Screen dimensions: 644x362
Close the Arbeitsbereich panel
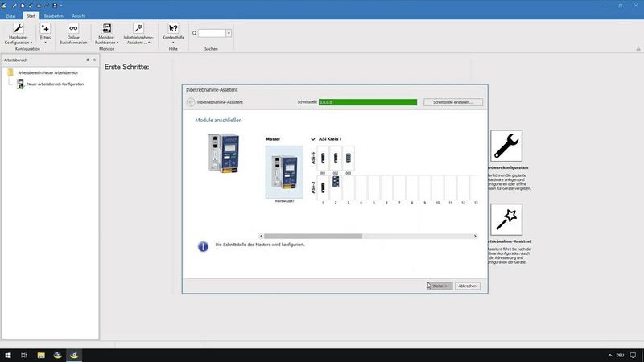94,60
